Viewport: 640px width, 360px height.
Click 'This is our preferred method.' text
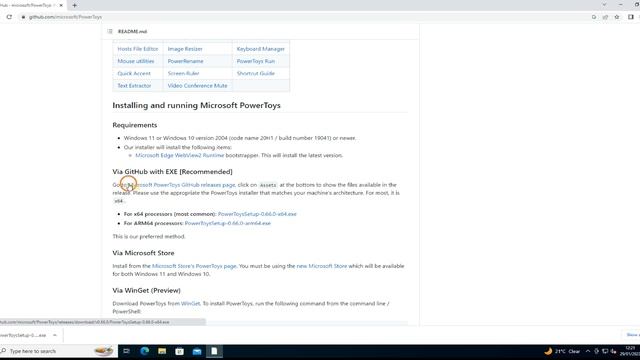coord(149,236)
